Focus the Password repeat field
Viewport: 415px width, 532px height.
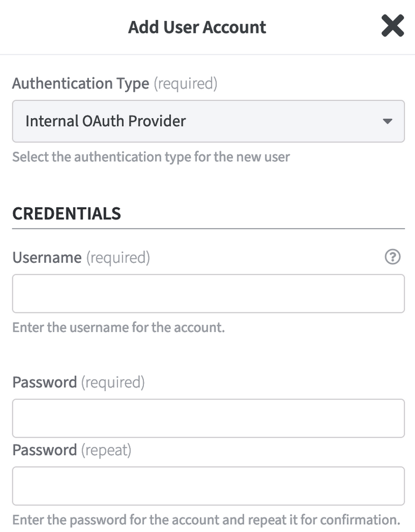[208, 486]
